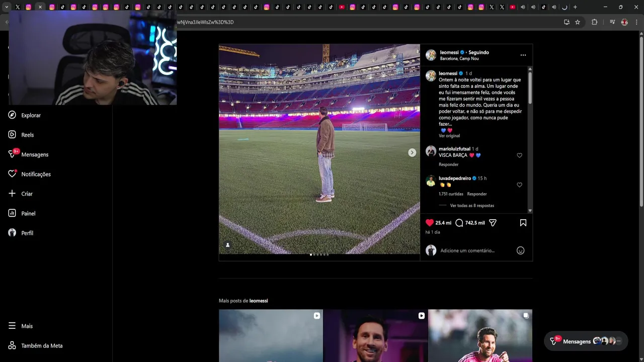Open marioluizfutsal's profile username
Image resolution: width=644 pixels, height=362 pixels.
point(454,149)
